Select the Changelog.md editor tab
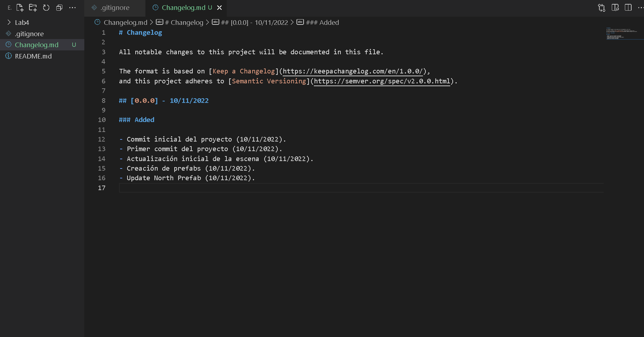Screen dimensions: 644x337 tap(183, 7)
